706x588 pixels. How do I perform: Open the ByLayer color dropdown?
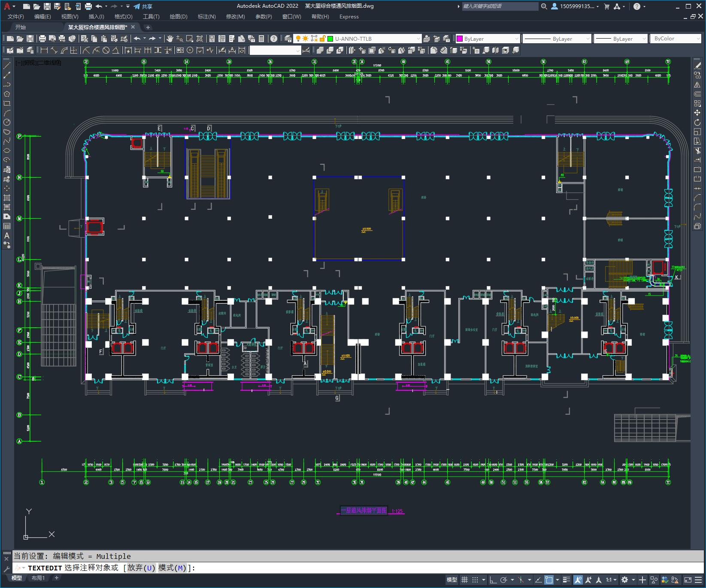point(488,39)
